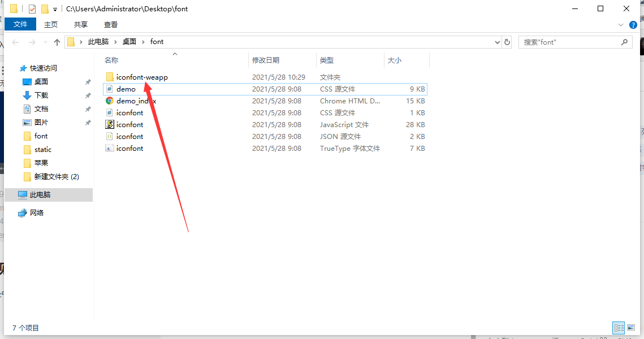Viewport: 644px width, 339px height.
Task: Open the static folder in sidebar
Action: [x=43, y=149]
